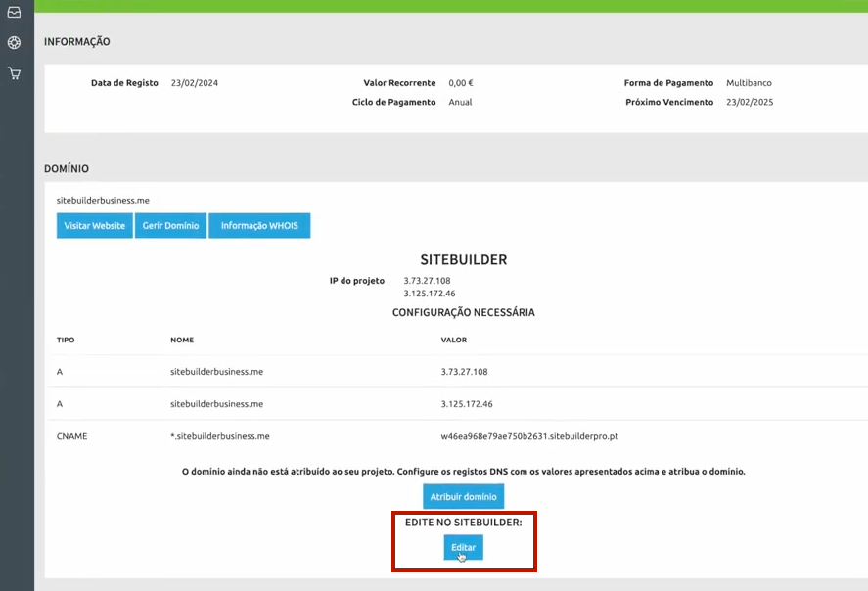Click the CNAME name *.sitebuilderbusiness.me
868x591 pixels.
(219, 436)
